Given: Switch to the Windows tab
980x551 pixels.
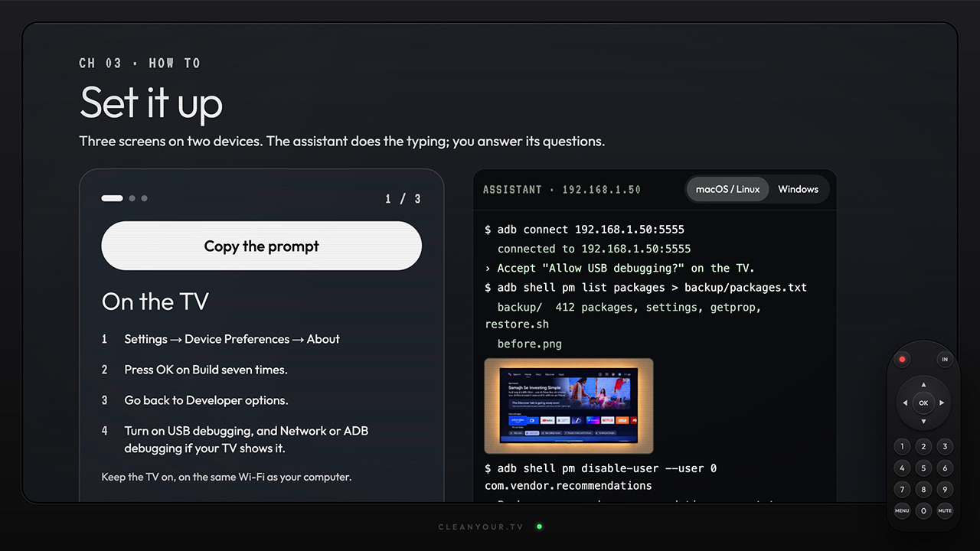Looking at the screenshot, I should [798, 189].
